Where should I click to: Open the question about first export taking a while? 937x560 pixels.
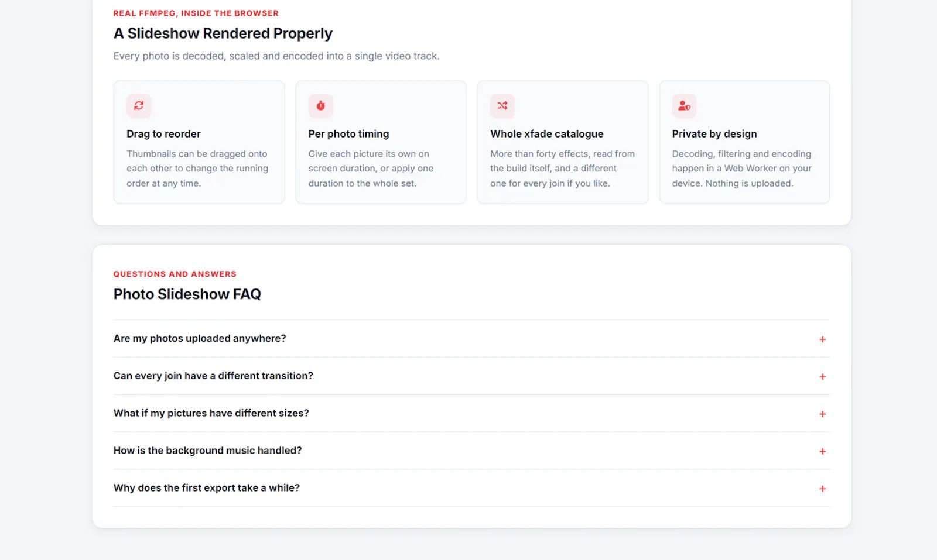coord(471,488)
